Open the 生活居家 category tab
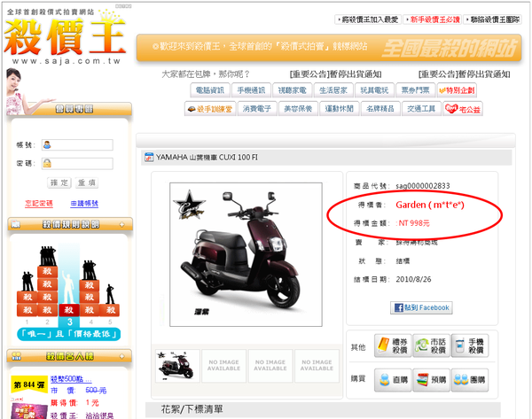The height and width of the screenshot is (419, 532). (x=333, y=90)
